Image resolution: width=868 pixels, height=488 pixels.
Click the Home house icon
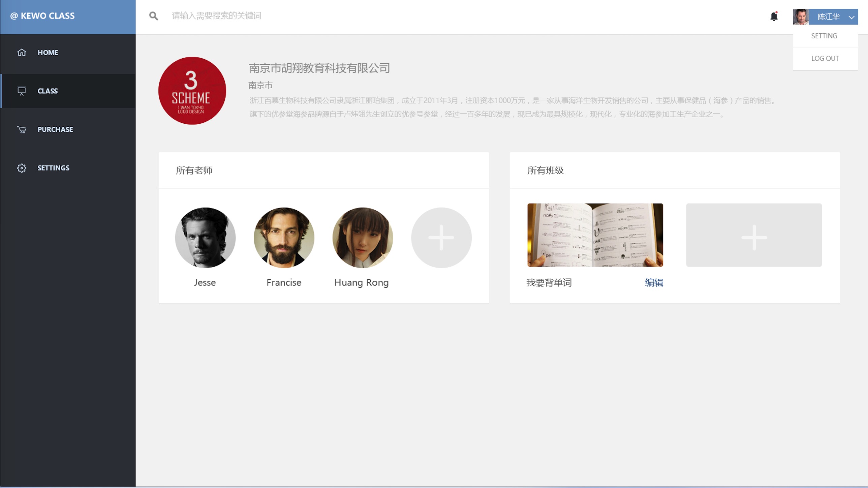[22, 52]
